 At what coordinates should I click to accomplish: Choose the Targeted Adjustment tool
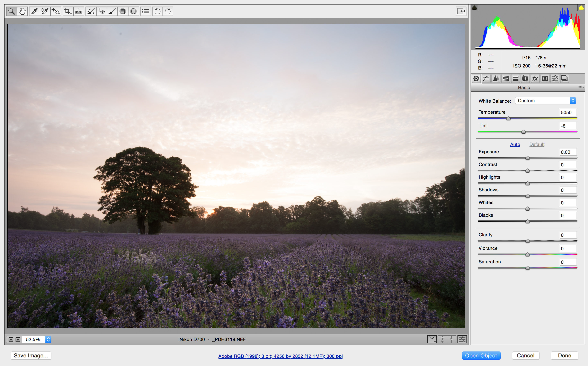click(x=56, y=11)
